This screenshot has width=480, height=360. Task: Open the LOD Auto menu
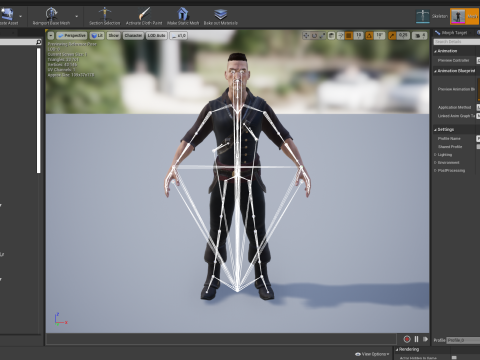(157, 35)
